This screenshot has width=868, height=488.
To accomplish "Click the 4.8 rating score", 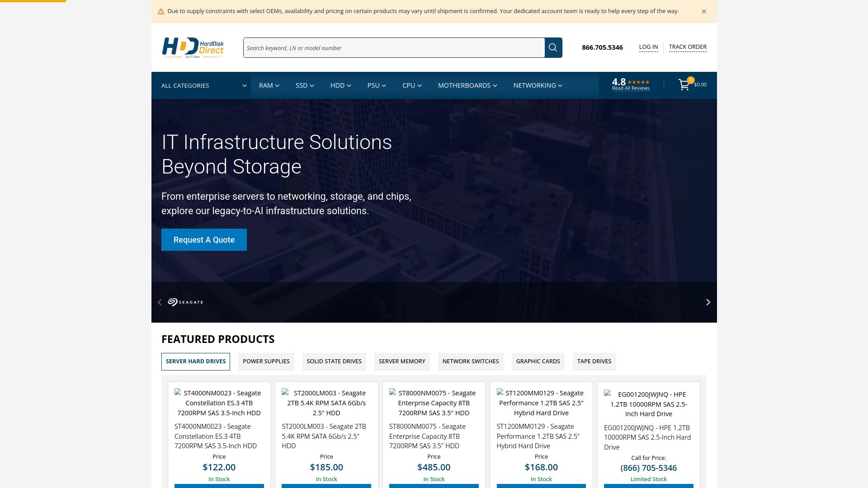I will pos(619,82).
